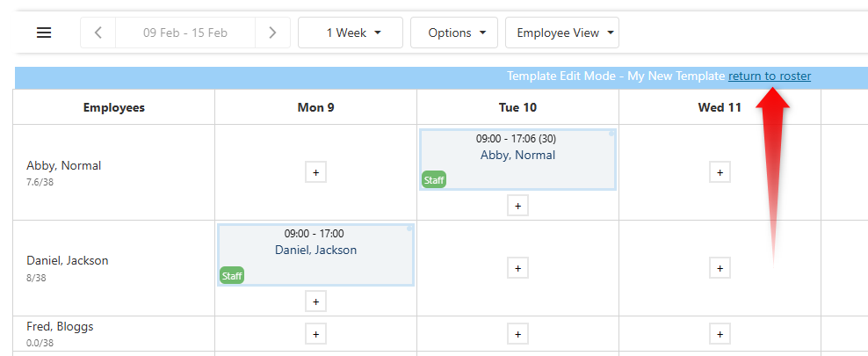
Task: Add shift for Daniel on Wed 11
Action: click(x=720, y=267)
